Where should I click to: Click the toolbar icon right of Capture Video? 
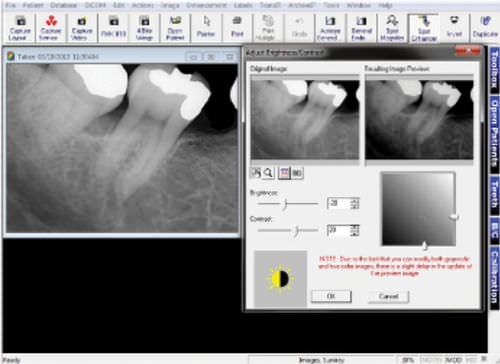pos(113,28)
